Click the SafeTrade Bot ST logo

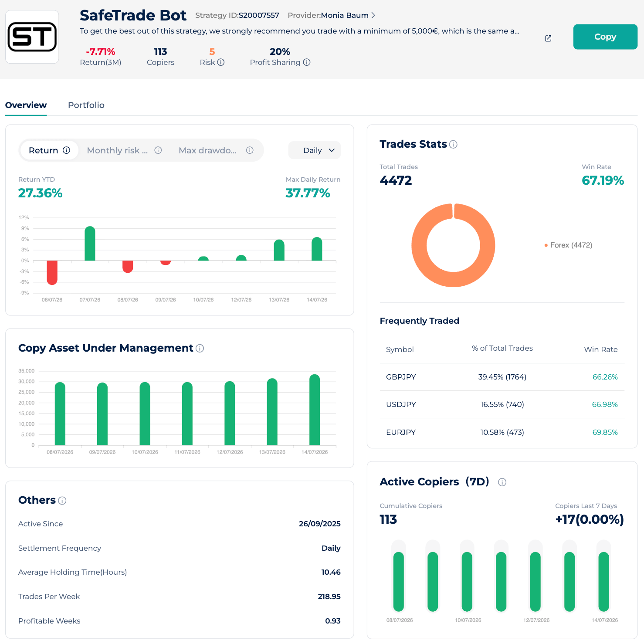32,37
